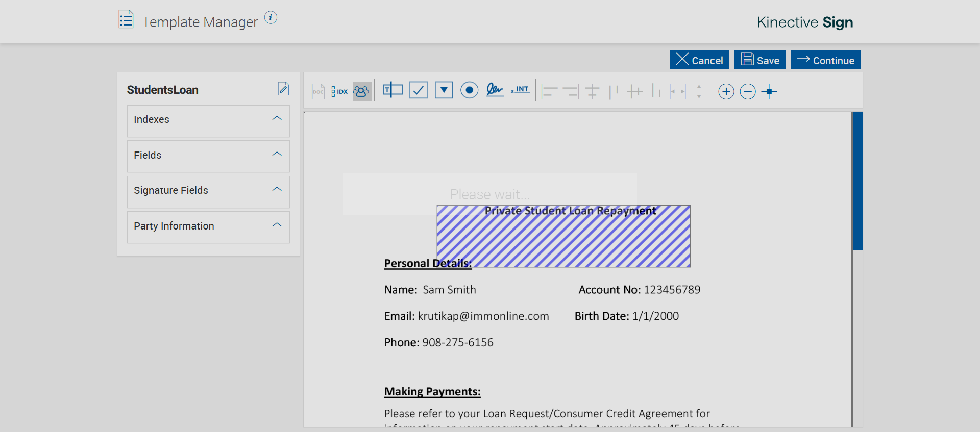Click the crosshair fit icon

click(x=769, y=91)
